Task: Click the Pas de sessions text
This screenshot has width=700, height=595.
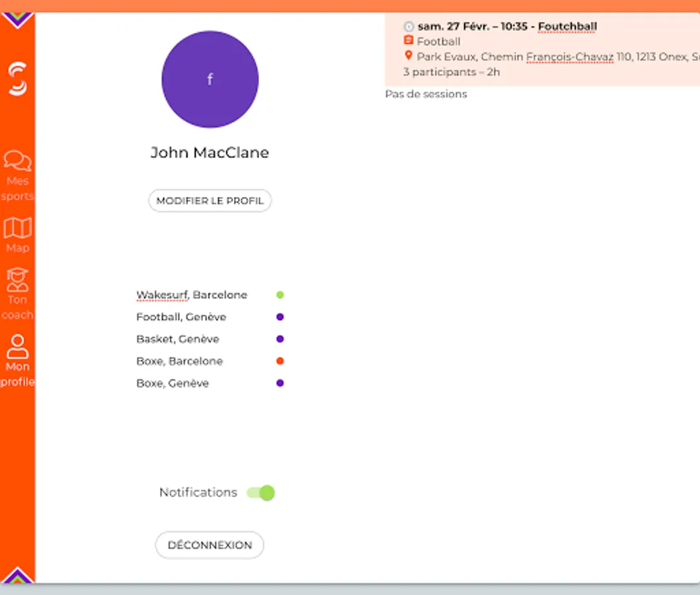Action: (x=426, y=94)
